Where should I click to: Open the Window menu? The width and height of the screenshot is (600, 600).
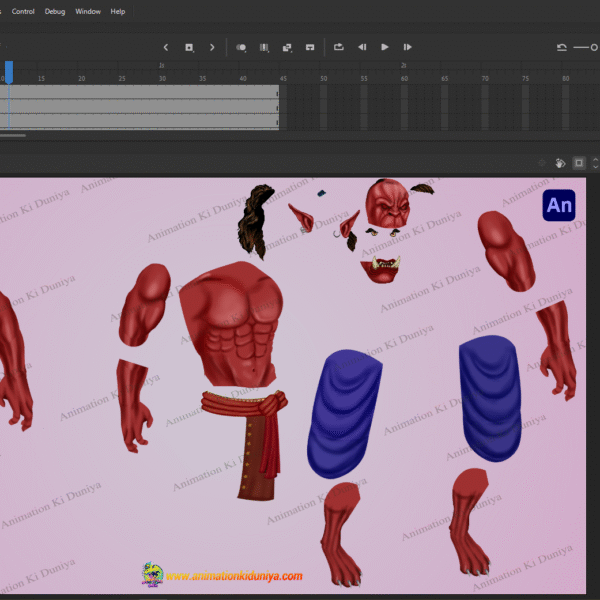(x=88, y=11)
